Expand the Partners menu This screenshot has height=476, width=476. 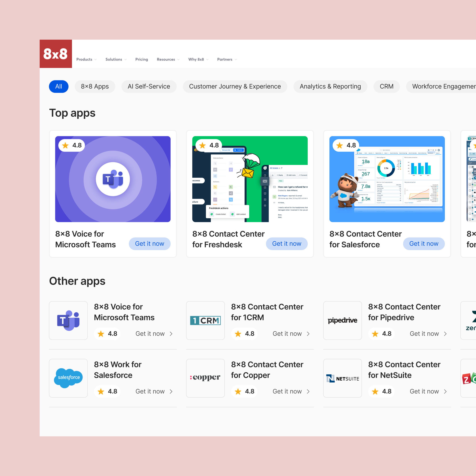[227, 59]
